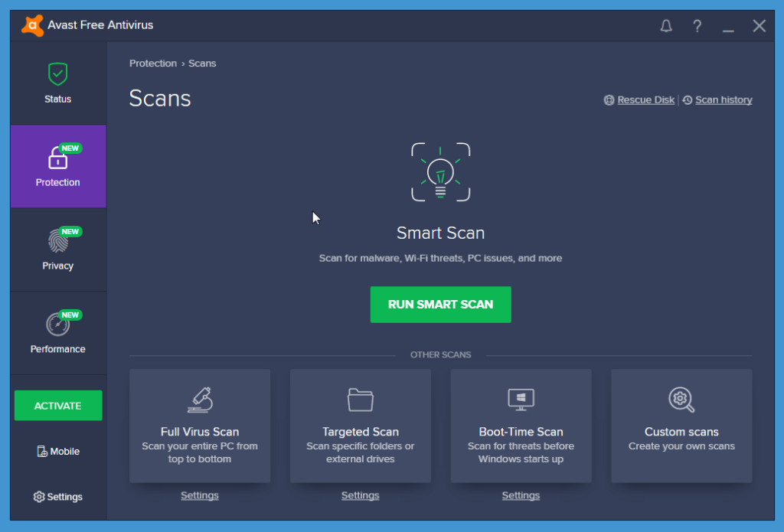Select the Boot-Time Scan title
The image size is (784, 532).
click(521, 432)
